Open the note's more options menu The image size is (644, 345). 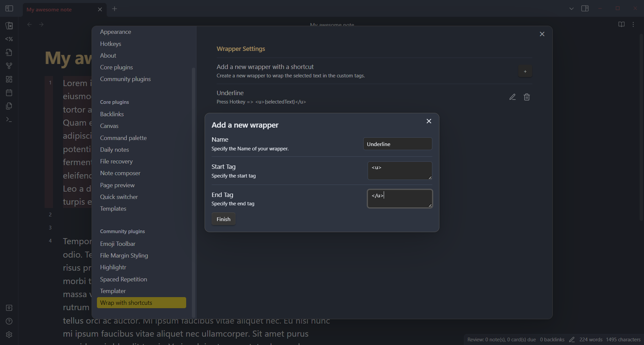tap(633, 24)
